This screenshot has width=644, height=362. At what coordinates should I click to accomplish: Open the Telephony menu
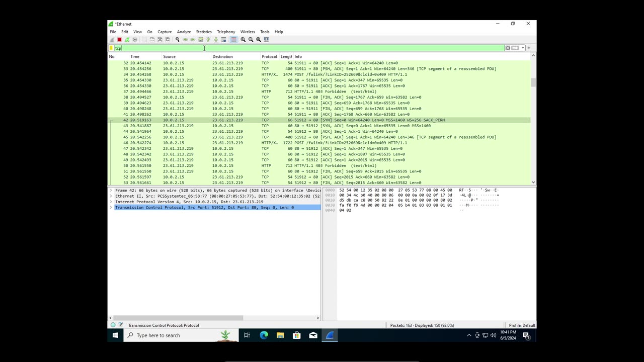[226, 32]
